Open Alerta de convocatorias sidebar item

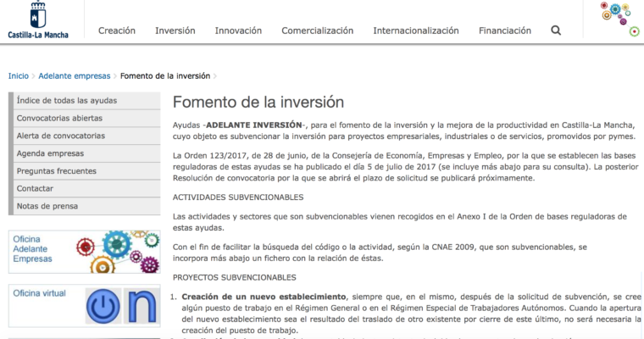tap(86, 136)
